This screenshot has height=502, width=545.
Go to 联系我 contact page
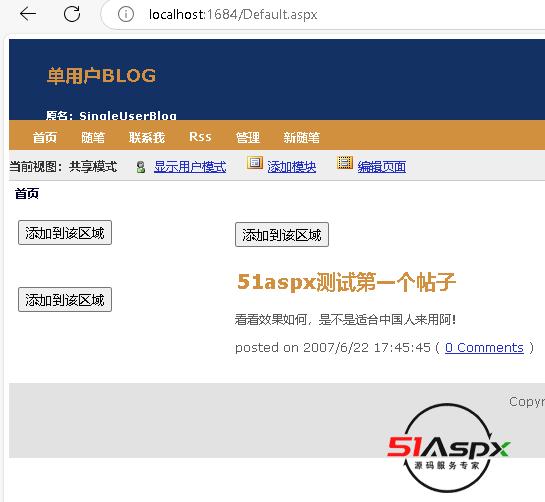point(147,137)
